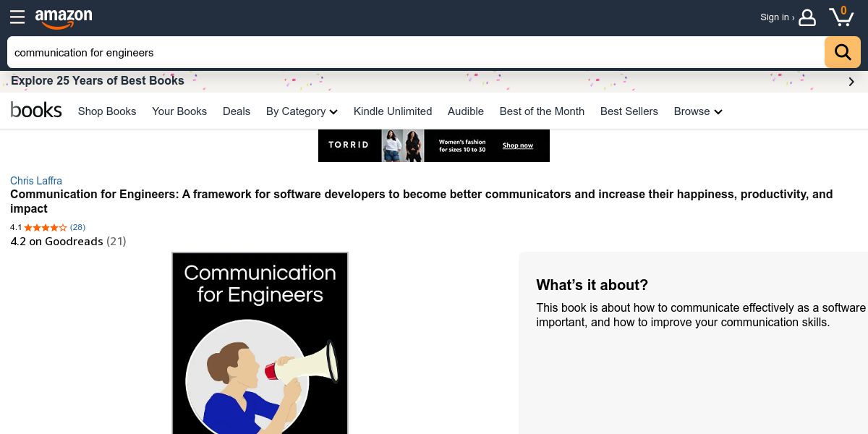
Task: Expand By Category dropdown
Action: point(302,111)
